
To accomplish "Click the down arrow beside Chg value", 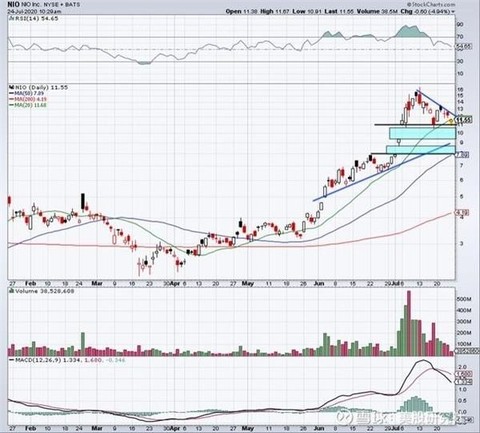I will click(x=453, y=12).
